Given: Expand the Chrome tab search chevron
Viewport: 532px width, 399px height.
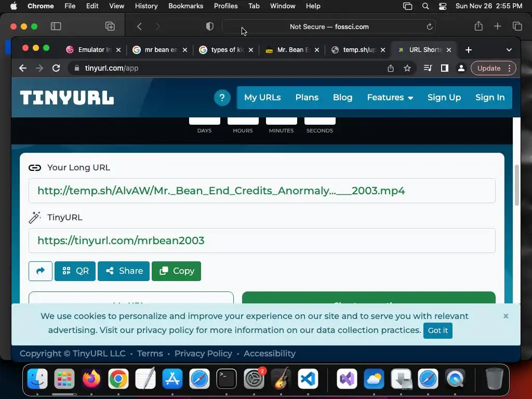Looking at the screenshot, I should [x=509, y=50].
